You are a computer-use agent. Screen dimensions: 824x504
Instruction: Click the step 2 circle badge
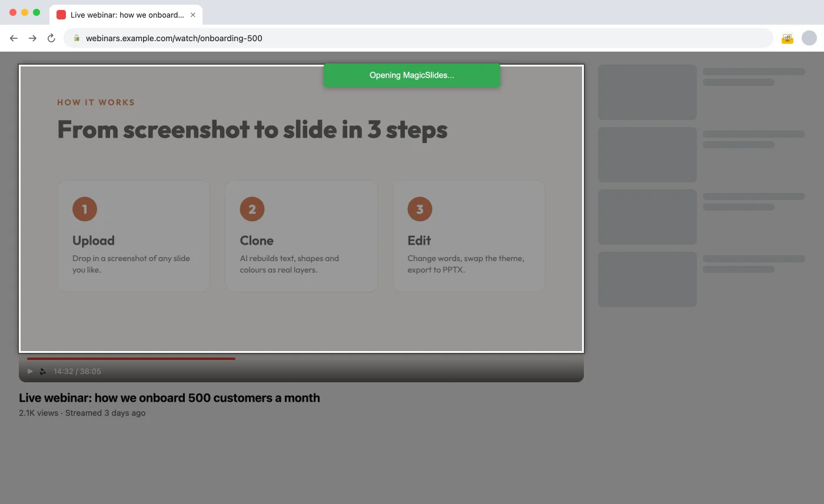click(252, 209)
